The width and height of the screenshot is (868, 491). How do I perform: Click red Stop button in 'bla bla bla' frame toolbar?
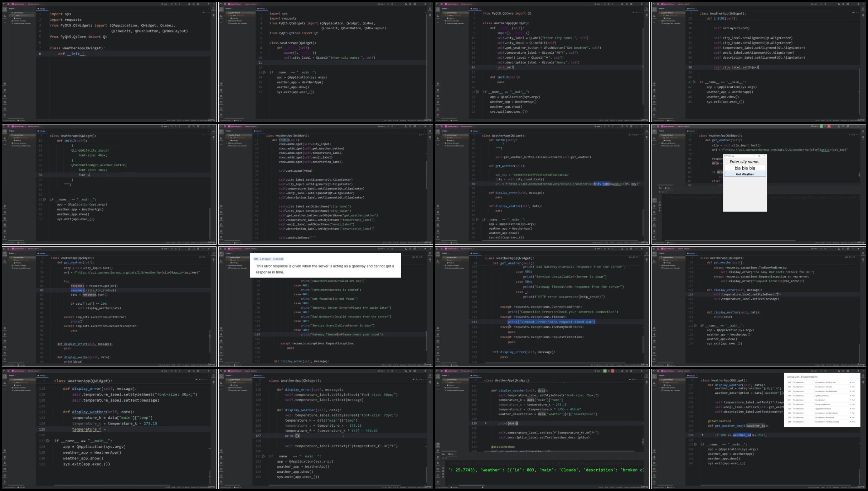[x=829, y=127]
